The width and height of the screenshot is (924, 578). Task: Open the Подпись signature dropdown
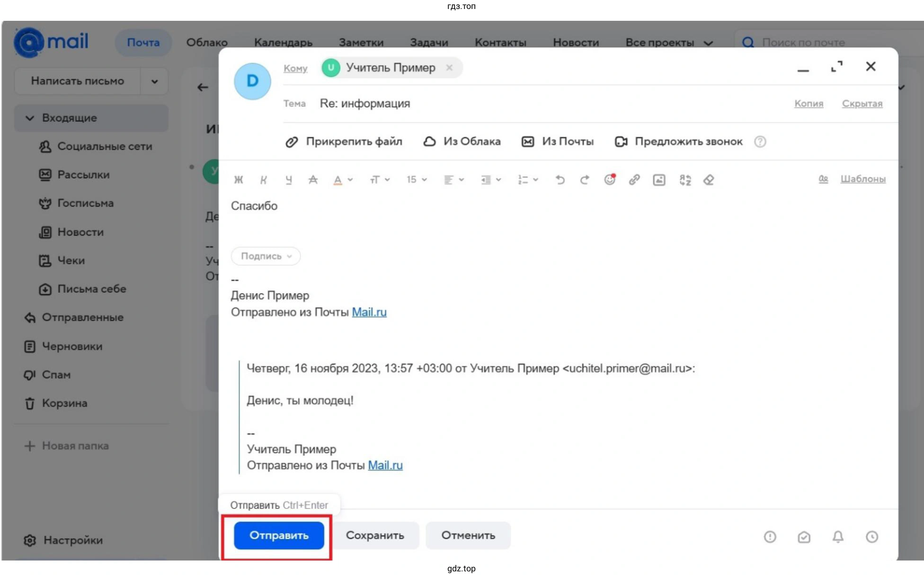coord(266,256)
